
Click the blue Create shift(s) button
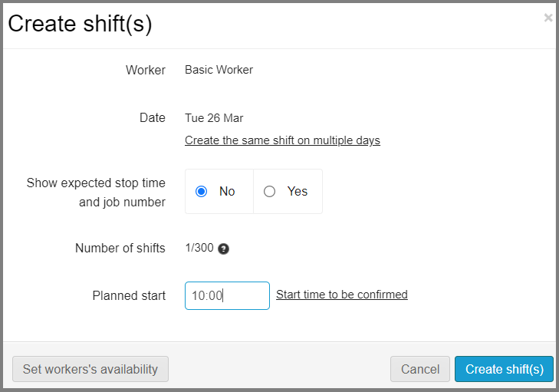pos(504,369)
